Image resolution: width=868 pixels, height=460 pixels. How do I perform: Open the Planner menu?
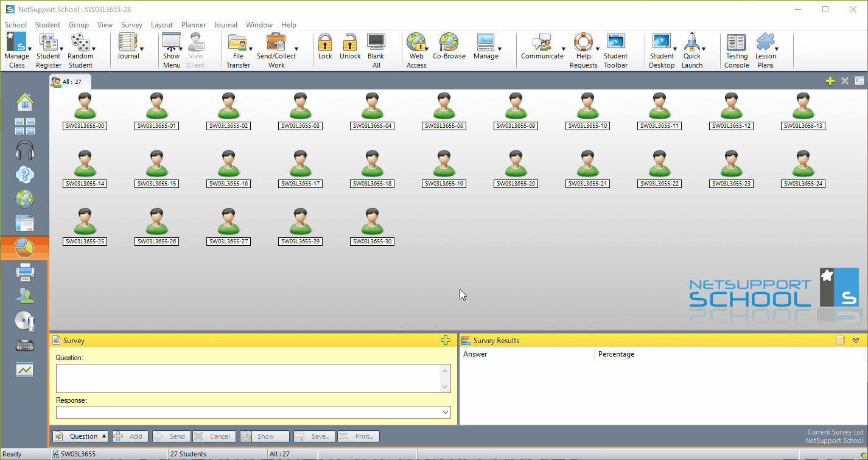click(x=194, y=25)
